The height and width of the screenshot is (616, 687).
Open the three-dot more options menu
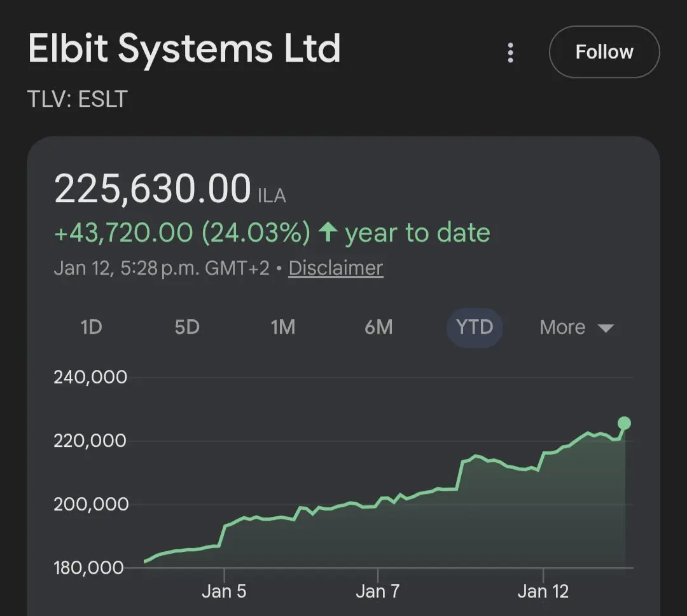(x=510, y=53)
